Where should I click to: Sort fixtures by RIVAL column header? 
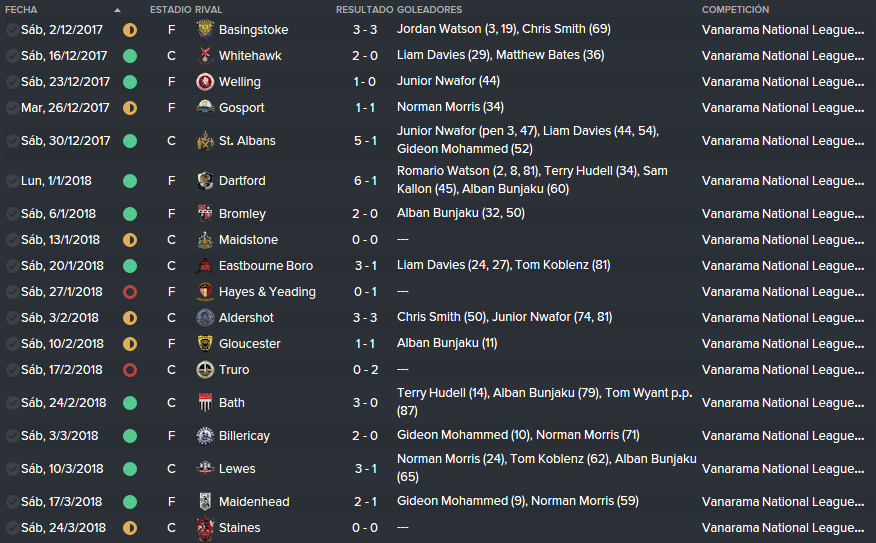[x=208, y=9]
